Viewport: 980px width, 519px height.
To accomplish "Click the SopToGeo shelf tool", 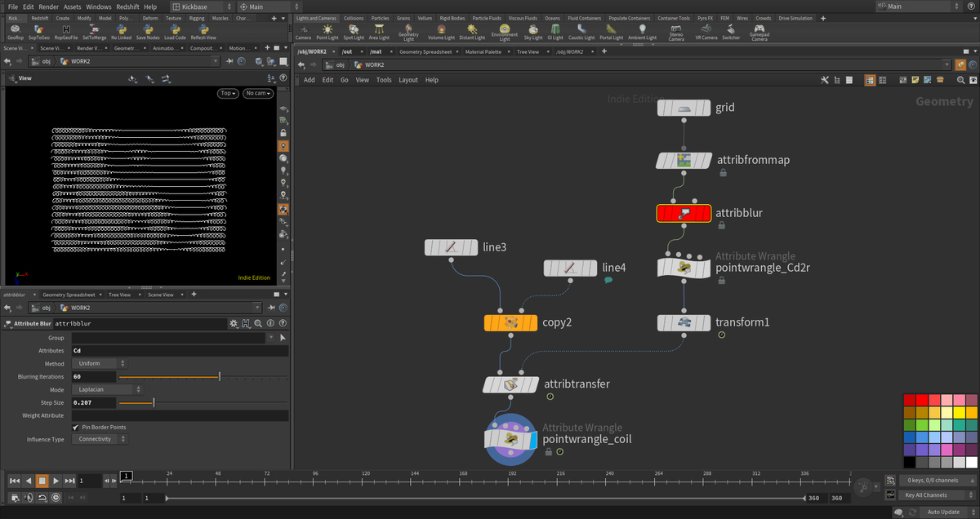I will pyautogui.click(x=38, y=32).
